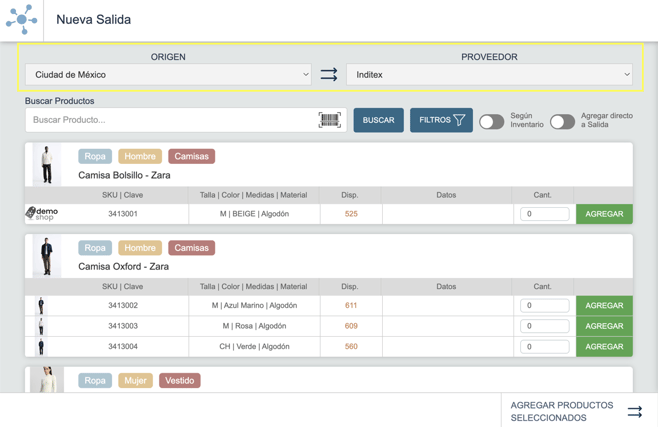Viewport: 658px width, 427px height.
Task: Click Camisa Oxford product thumbnail
Action: tap(47, 256)
